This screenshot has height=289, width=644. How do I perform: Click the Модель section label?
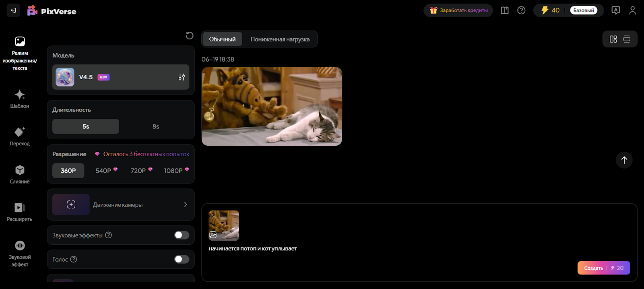[63, 55]
